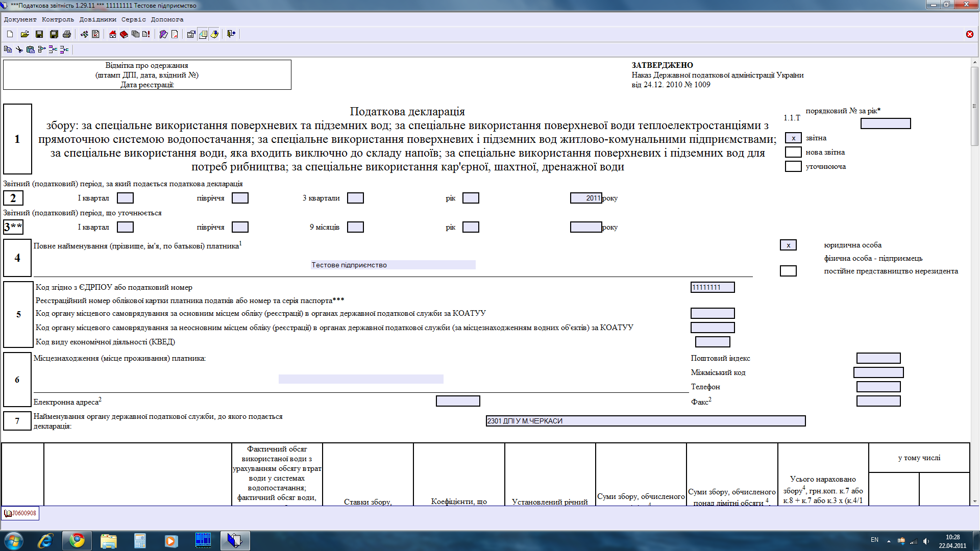The image size is (980, 551).
Task: Click the vertical scrollbar down arrow
Action: click(974, 502)
